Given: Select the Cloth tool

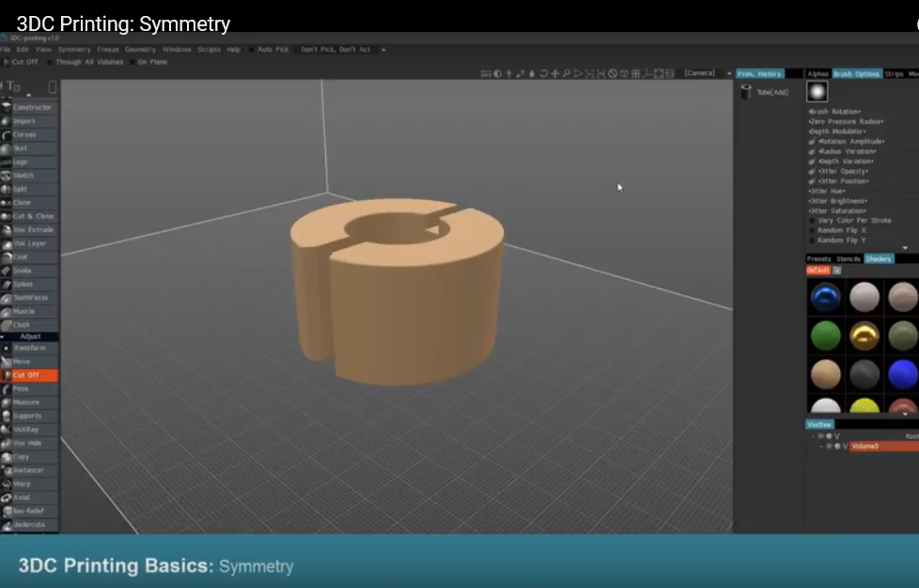Looking at the screenshot, I should (x=29, y=324).
